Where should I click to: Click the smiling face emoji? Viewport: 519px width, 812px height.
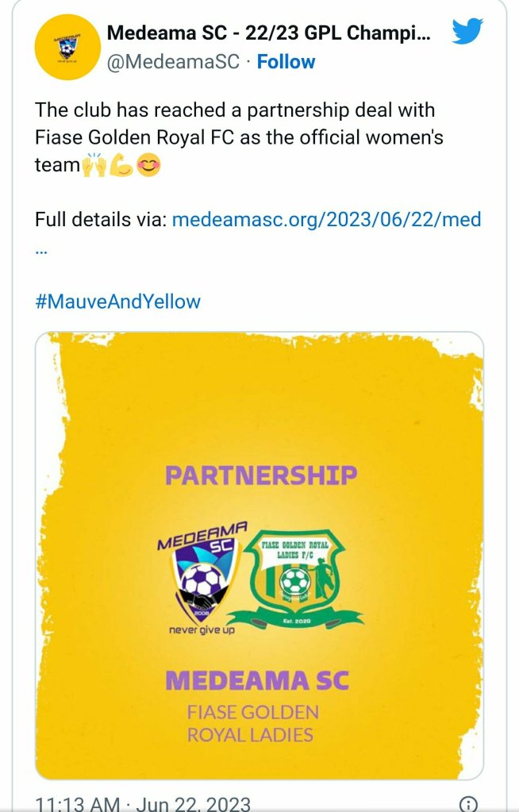(148, 166)
